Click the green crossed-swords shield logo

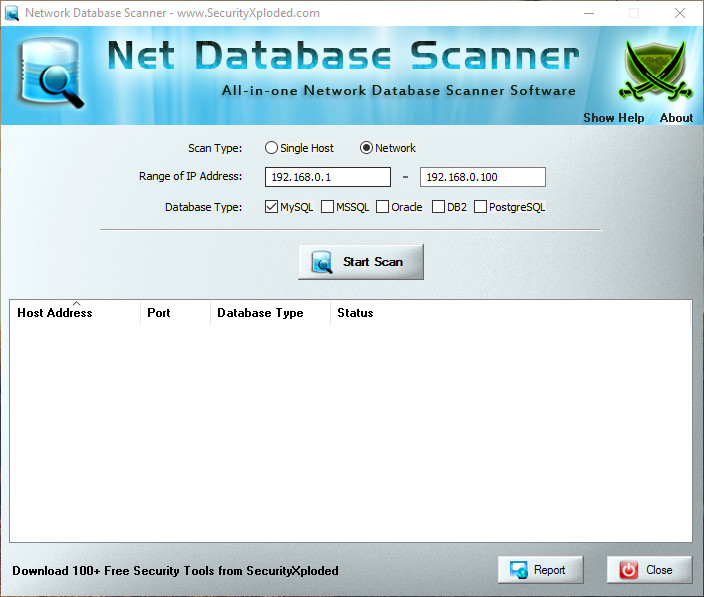pyautogui.click(x=656, y=71)
